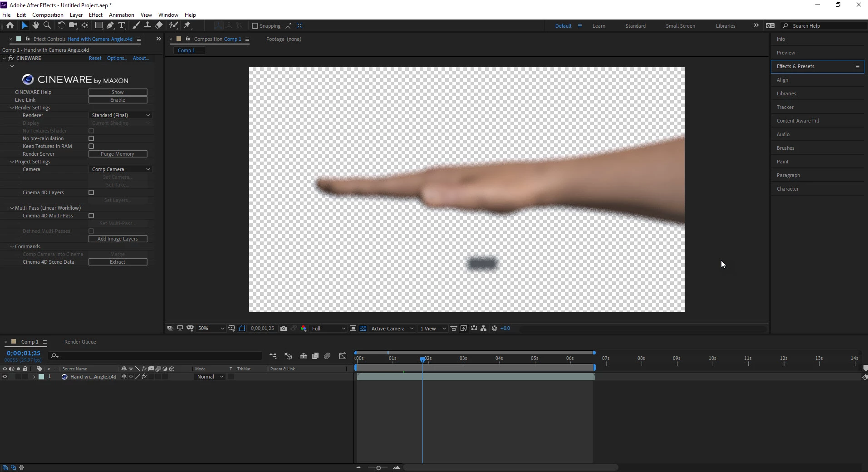
Task: Open the Full resolution dropdown
Action: 329,328
